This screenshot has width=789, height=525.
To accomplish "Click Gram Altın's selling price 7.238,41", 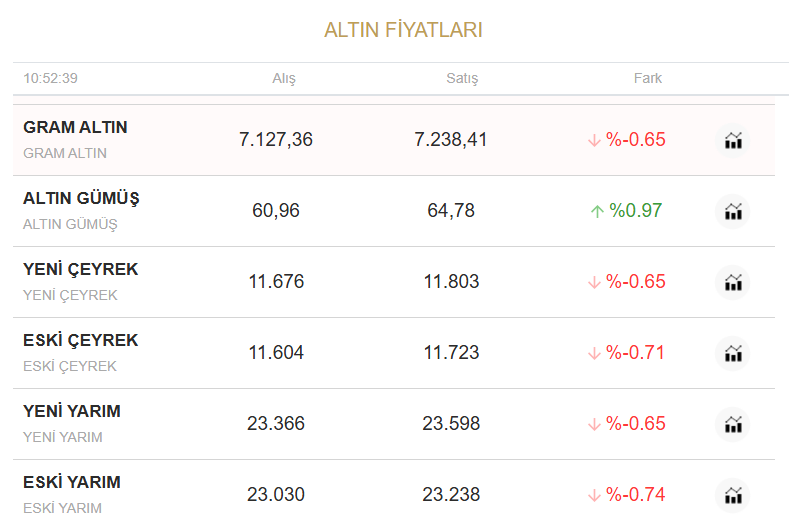I will (x=451, y=140).
